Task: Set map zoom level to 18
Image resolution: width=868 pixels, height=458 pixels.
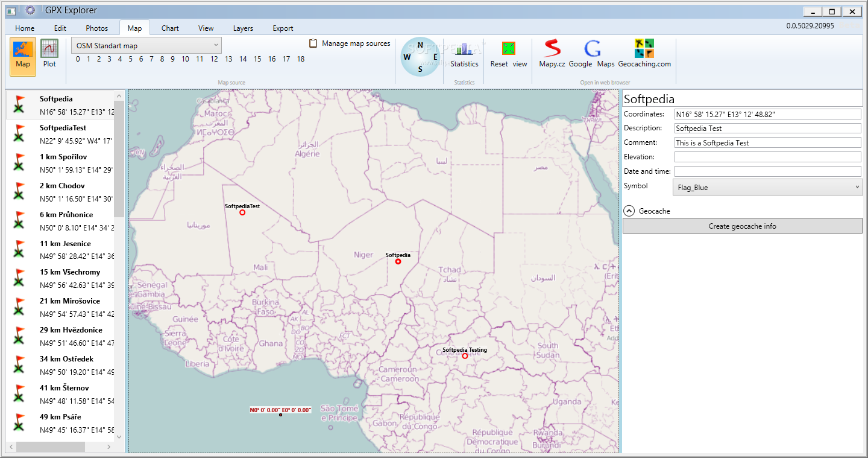Action: pyautogui.click(x=301, y=59)
